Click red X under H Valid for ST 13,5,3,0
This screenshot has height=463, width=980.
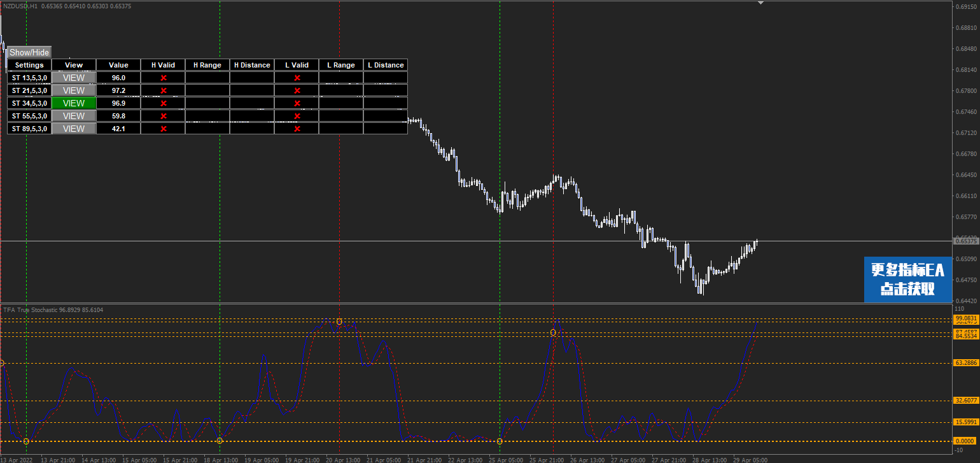coord(163,78)
